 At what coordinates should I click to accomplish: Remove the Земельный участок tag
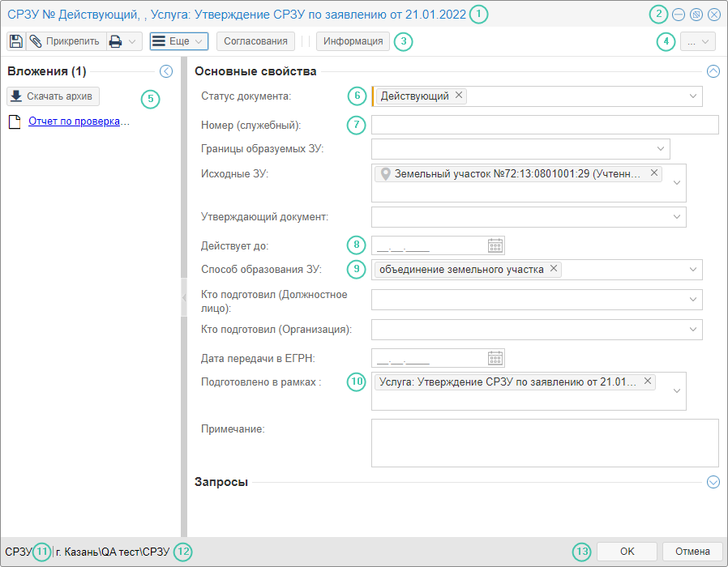[x=654, y=173]
